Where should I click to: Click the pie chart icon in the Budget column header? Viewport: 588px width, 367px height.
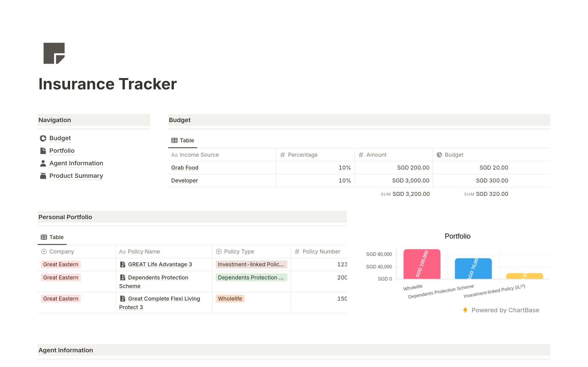(439, 155)
